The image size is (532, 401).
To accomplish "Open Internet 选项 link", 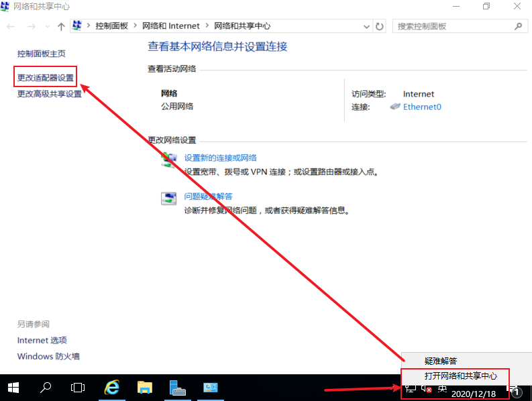I will 42,340.
